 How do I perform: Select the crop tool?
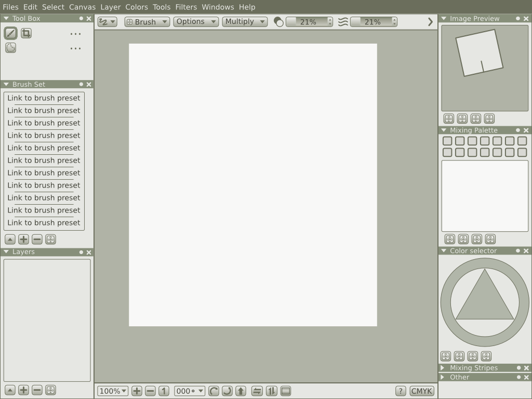26,33
